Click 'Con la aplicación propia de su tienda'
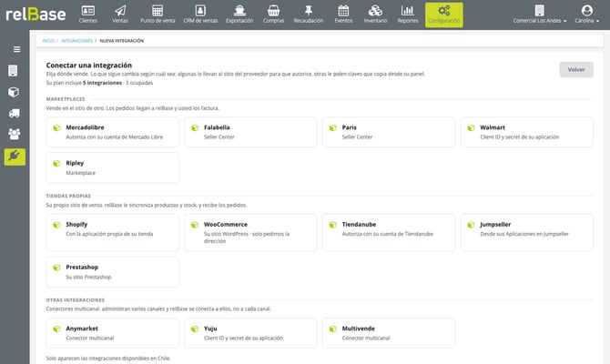This screenshot has height=364, width=610. 109,234
